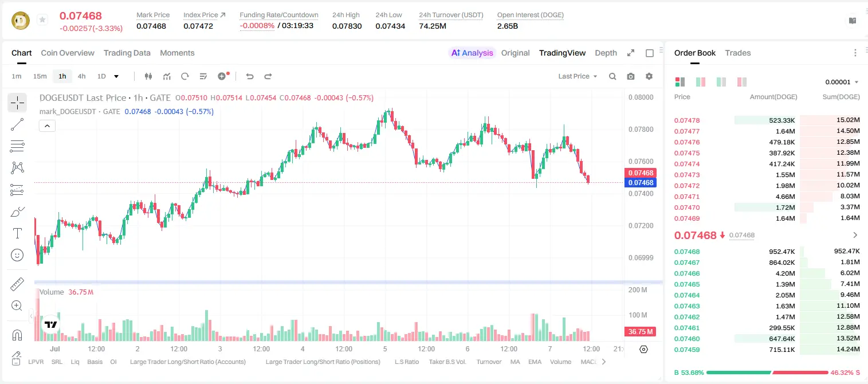The image size is (868, 384).
Task: Select the ruler measure tool
Action: coord(17,284)
